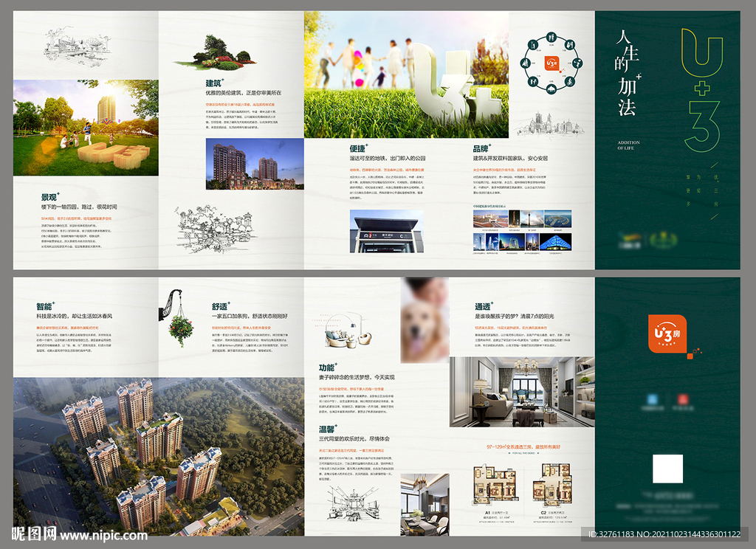Click the golden retriever dog photo

(x=425, y=320)
